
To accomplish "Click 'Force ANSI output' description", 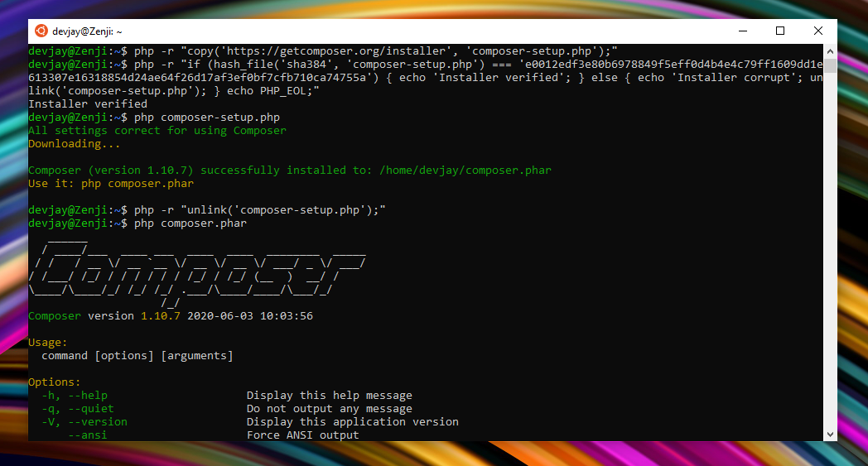I will click(303, 435).
